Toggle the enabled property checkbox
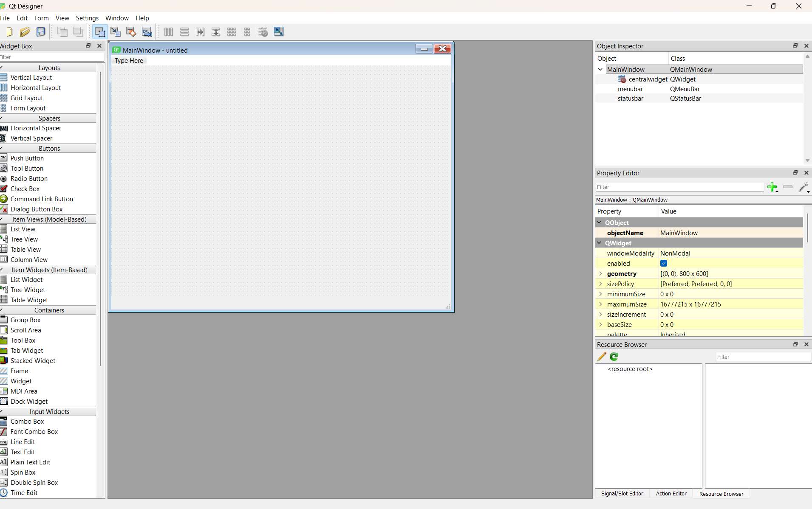The image size is (812, 509). point(664,264)
